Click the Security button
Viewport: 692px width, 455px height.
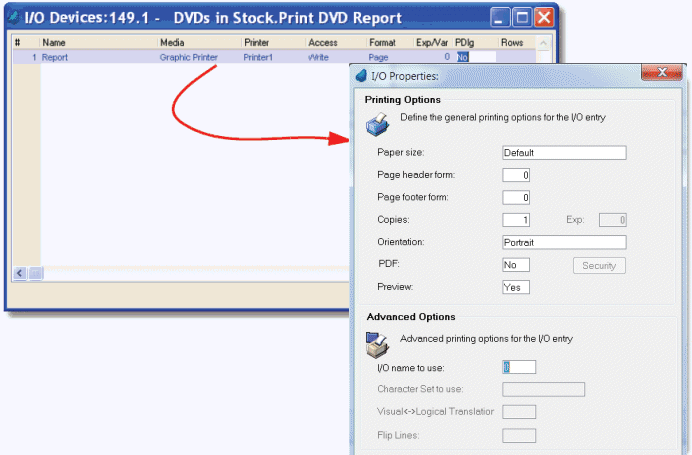pos(599,266)
